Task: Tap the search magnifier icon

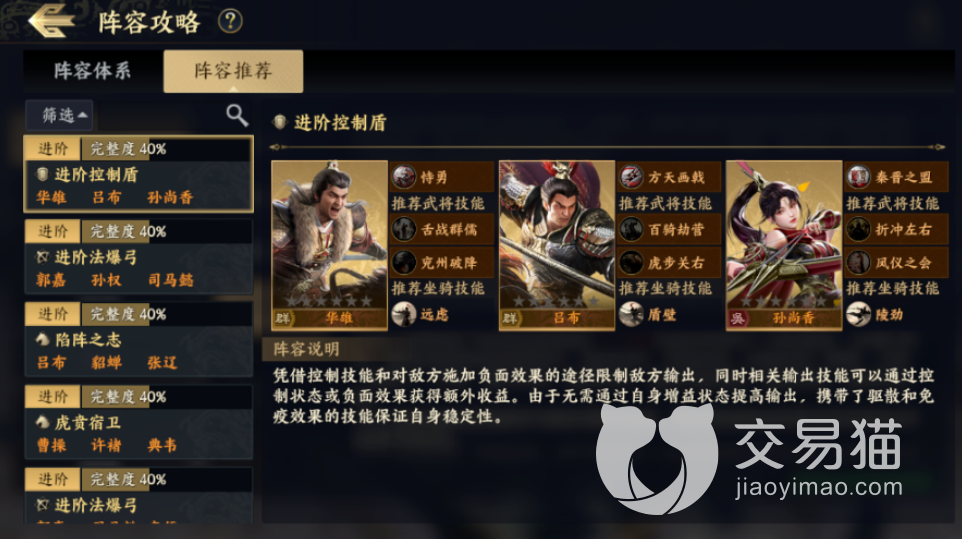Action: point(237,115)
